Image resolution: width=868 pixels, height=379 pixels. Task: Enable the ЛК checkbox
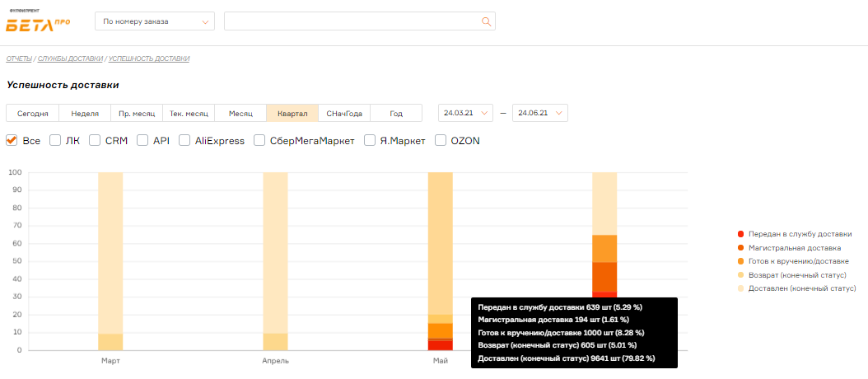[x=55, y=141]
